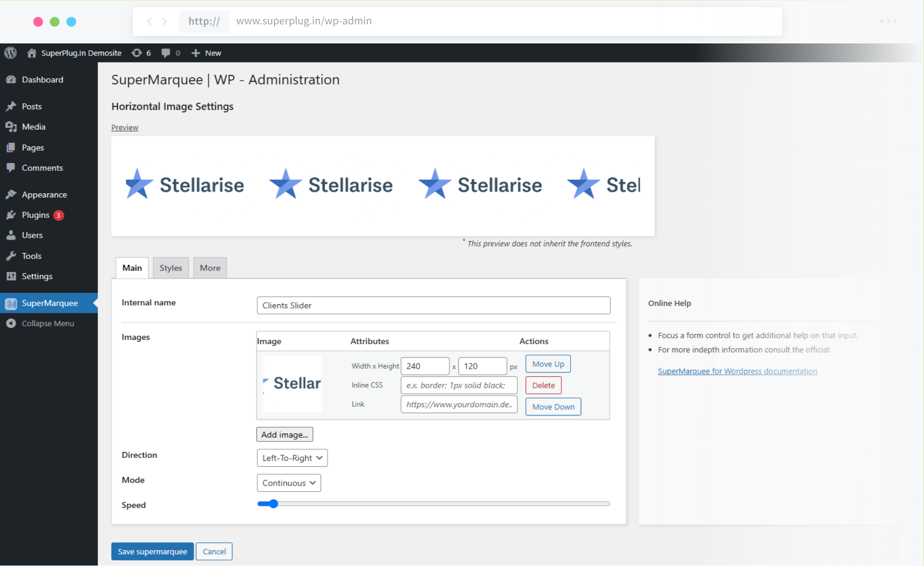The image size is (924, 566).
Task: Click the Speed slider handle
Action: (274, 504)
